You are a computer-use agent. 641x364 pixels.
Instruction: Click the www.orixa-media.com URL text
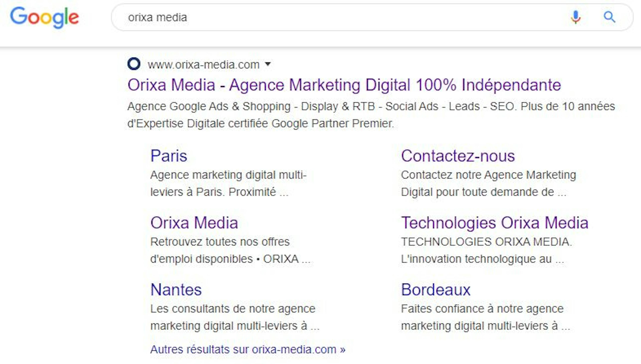[x=203, y=65]
